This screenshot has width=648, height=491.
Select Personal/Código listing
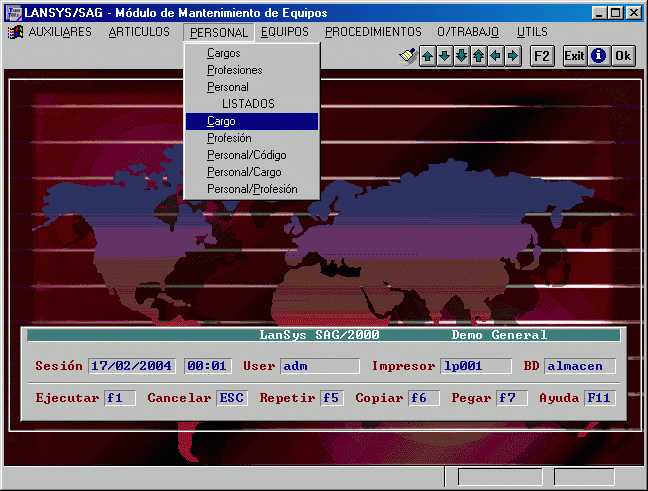click(252, 155)
